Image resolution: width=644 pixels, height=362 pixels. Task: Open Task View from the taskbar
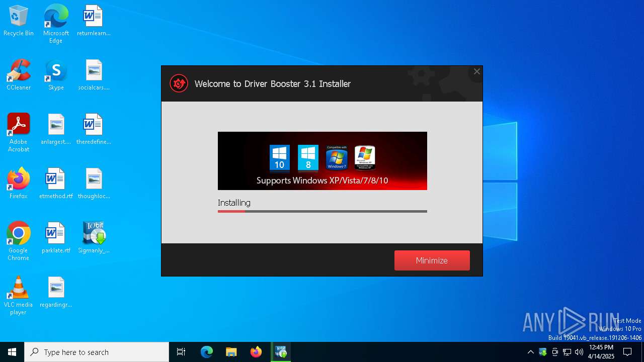(181, 352)
